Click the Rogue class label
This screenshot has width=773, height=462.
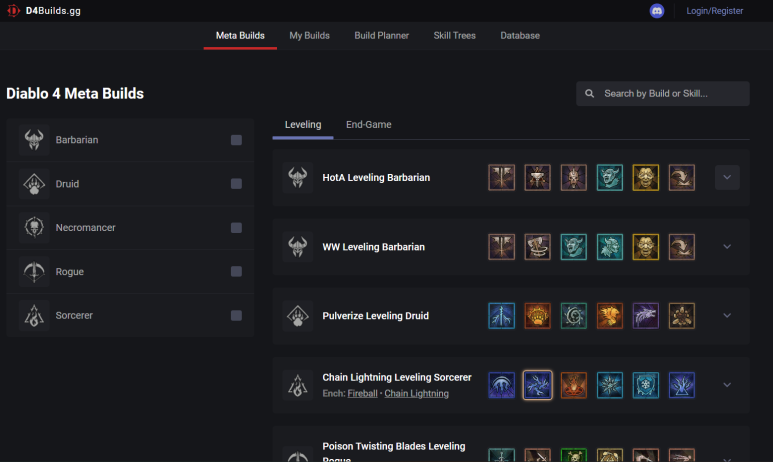[x=70, y=271]
